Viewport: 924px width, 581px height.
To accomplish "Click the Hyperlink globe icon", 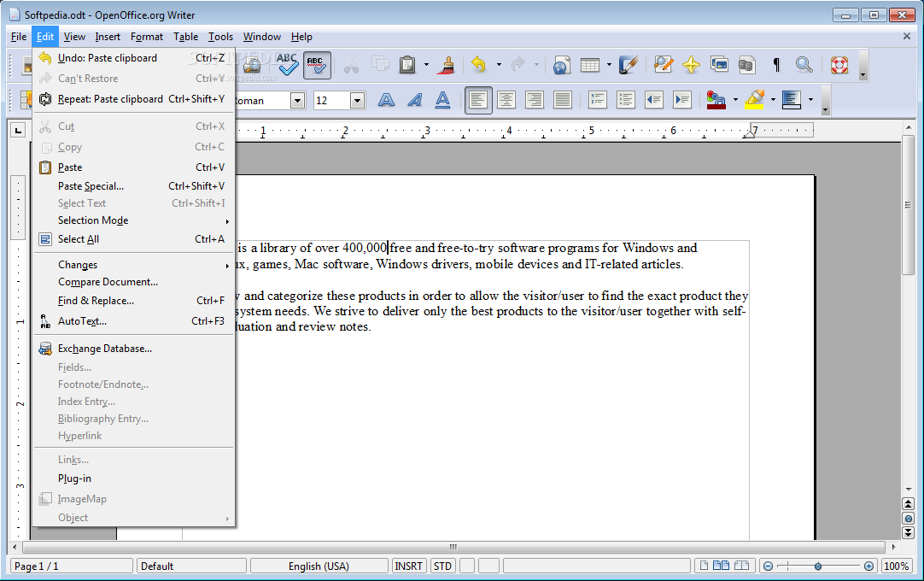I will tap(562, 65).
